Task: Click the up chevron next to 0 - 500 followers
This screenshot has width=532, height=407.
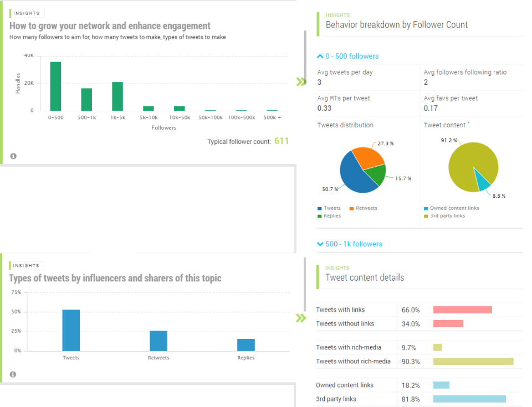Action: [x=320, y=56]
